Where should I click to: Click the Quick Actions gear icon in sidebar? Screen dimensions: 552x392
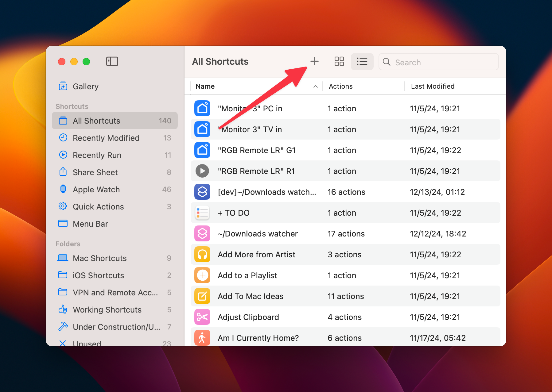click(63, 206)
